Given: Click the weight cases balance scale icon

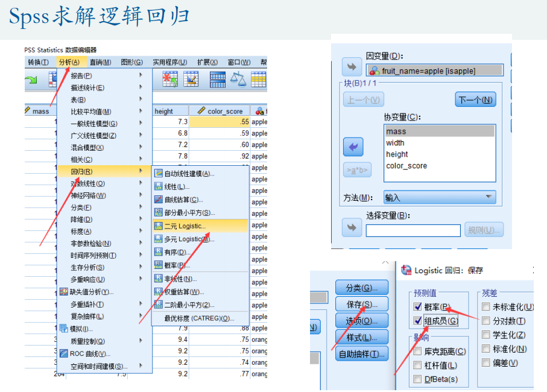Looking at the screenshot, I should pos(238,79).
